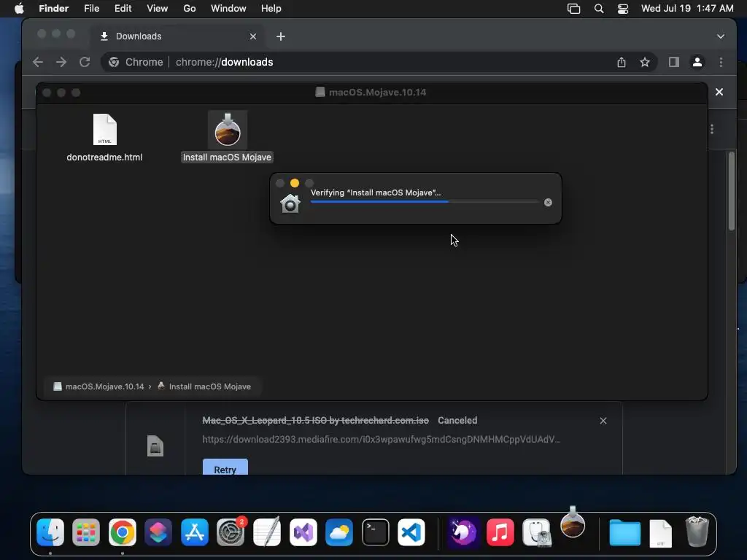Open App Store from the Dock

coord(194,532)
